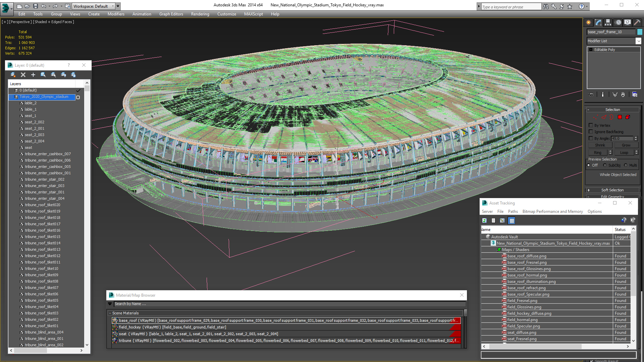Open the Modifier List dropdown

(x=638, y=41)
